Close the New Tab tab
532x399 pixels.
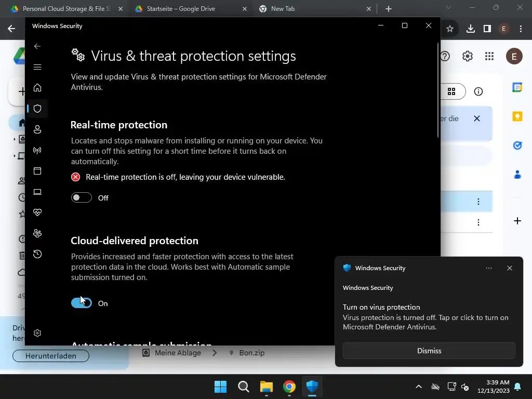369,9
